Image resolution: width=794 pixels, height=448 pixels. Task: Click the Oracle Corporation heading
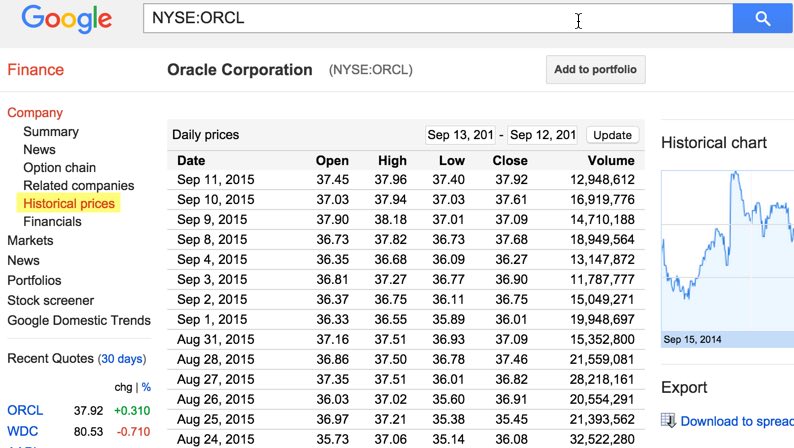240,70
